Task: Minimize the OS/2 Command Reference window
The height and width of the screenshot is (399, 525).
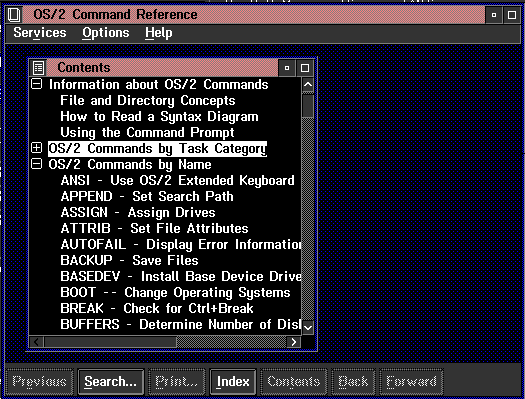Action: pyautogui.click(x=494, y=15)
